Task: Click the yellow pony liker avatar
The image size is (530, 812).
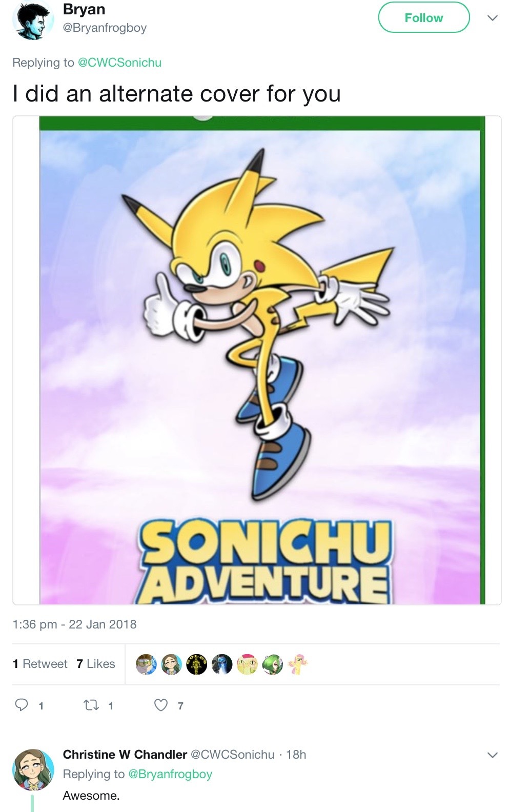Action: [x=297, y=664]
